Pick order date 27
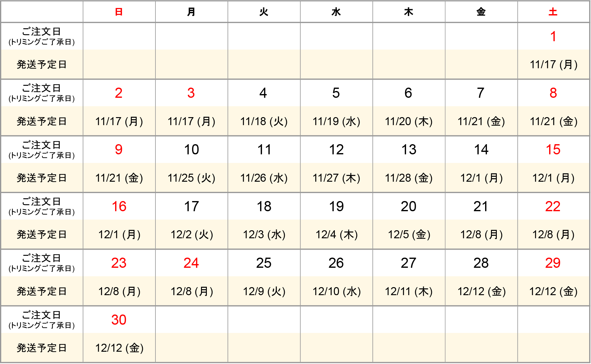Image resolution: width=591 pixels, height=364 pixels. pyautogui.click(x=408, y=263)
